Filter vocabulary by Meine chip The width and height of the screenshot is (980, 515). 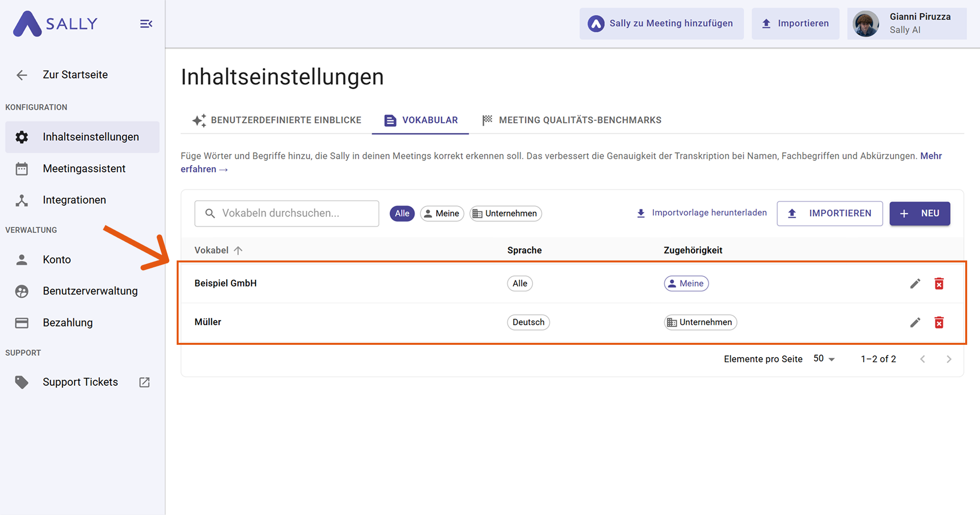(x=442, y=214)
